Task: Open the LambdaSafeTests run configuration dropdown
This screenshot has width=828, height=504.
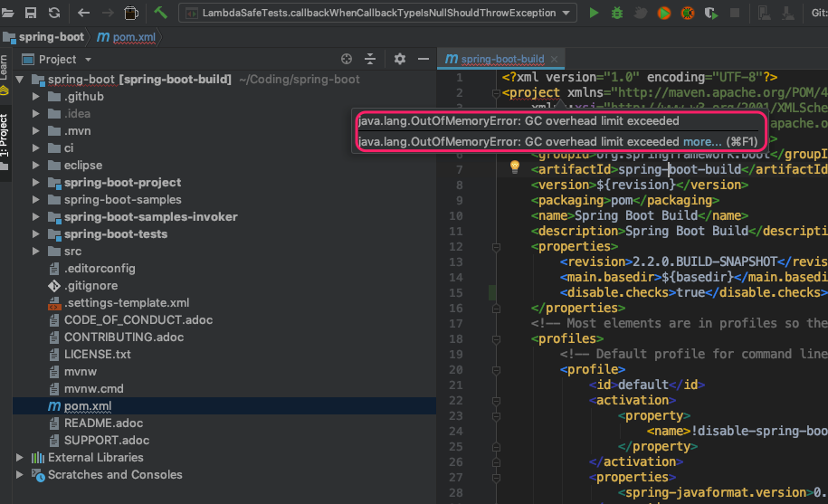Action: pyautogui.click(x=377, y=13)
